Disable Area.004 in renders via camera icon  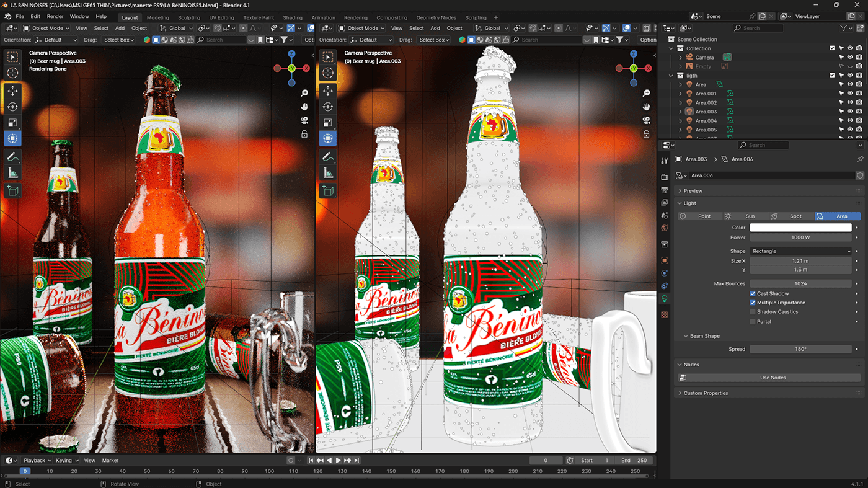859,121
